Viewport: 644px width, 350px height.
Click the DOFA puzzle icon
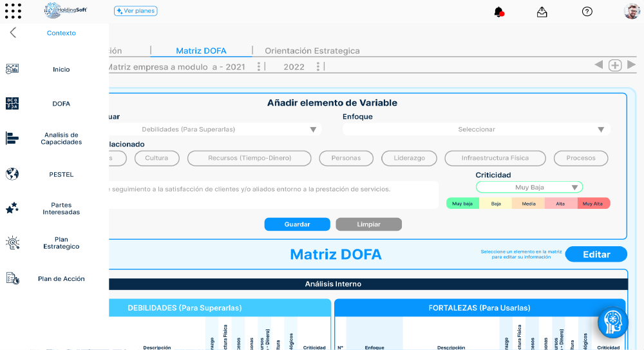pos(12,104)
